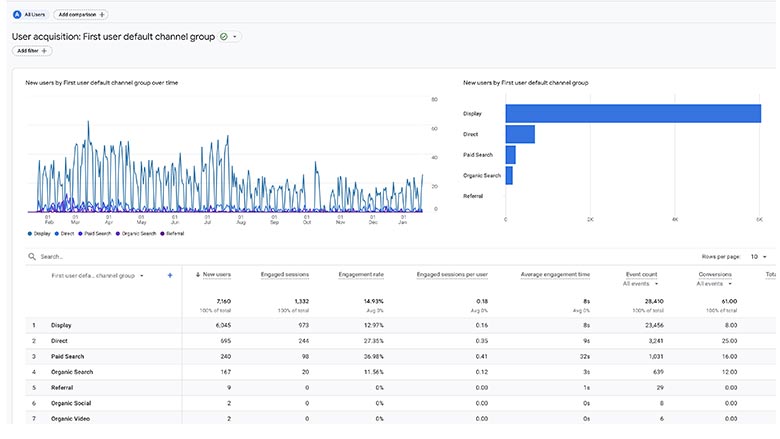
Task: Click the search magnifier icon above table
Action: [x=32, y=256]
